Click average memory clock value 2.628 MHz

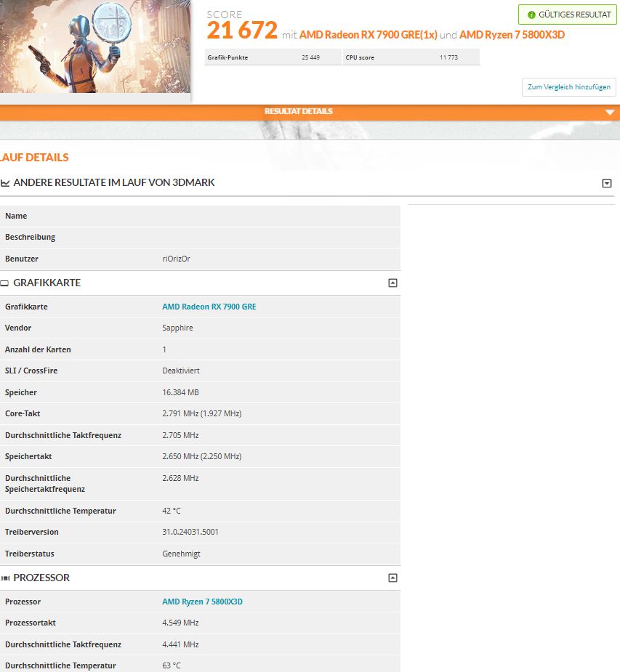(180, 478)
